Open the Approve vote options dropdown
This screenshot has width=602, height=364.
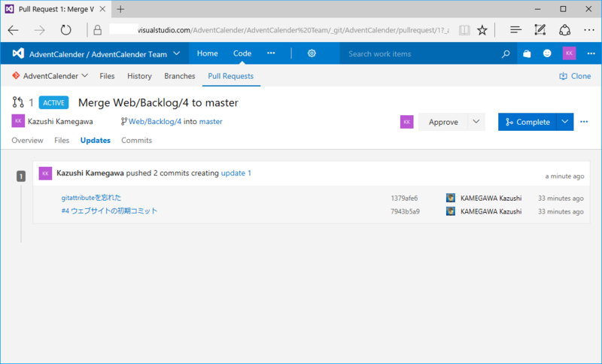pyautogui.click(x=476, y=122)
